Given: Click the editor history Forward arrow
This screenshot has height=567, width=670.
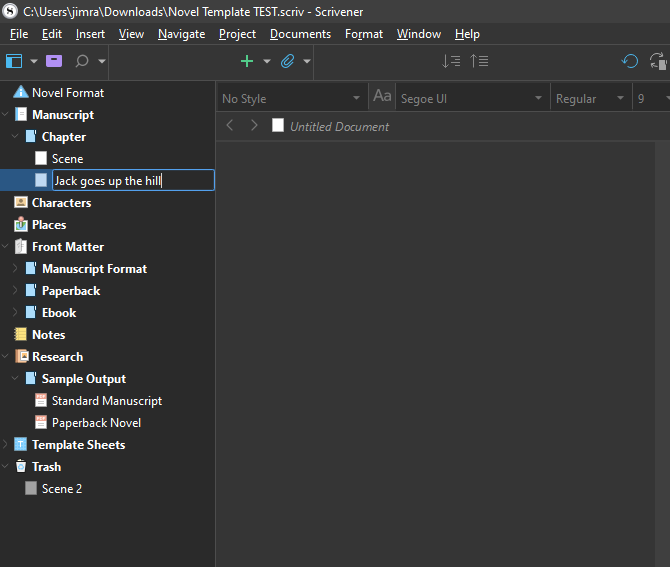Looking at the screenshot, I should click(x=254, y=126).
